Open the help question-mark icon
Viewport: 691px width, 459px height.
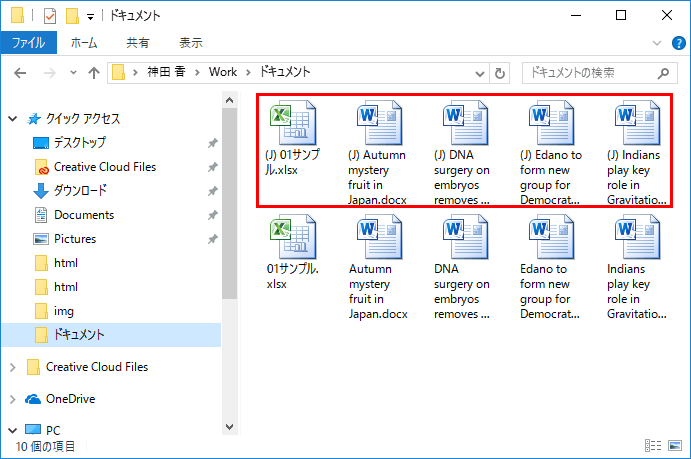click(x=679, y=43)
